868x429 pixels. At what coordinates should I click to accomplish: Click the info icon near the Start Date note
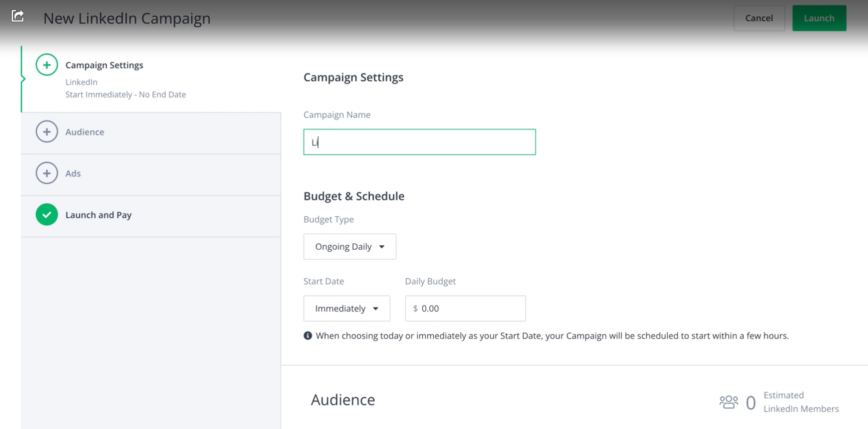(x=307, y=336)
